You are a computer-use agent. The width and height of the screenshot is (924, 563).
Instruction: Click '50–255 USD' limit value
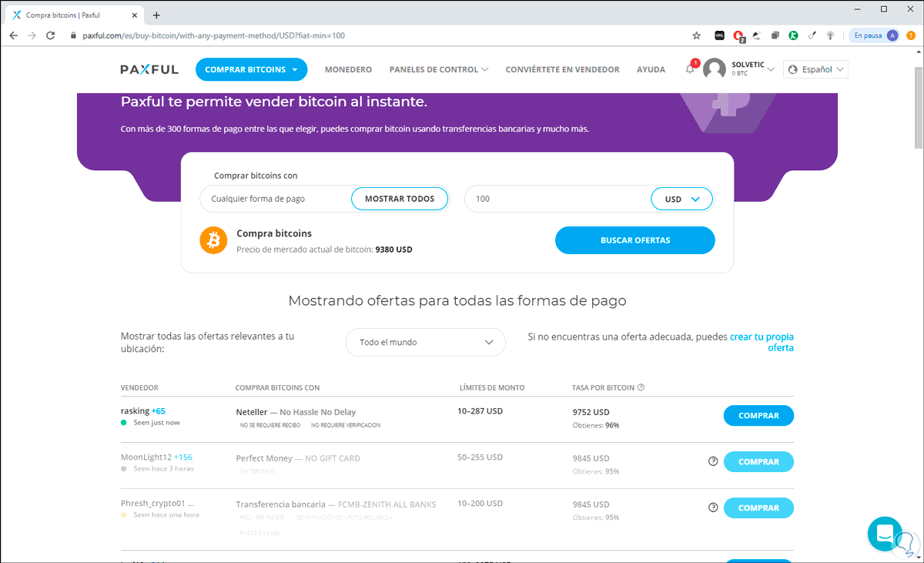click(480, 457)
